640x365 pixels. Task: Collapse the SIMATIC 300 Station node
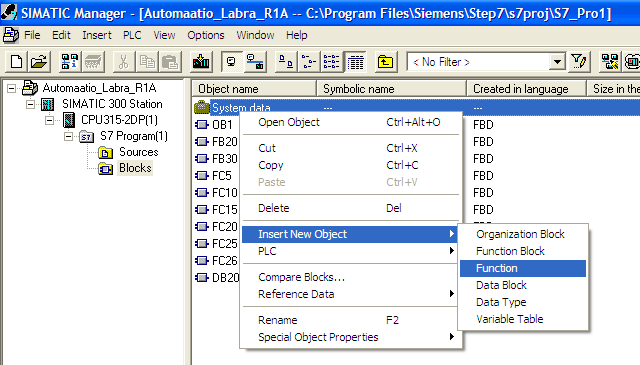[x=31, y=104]
